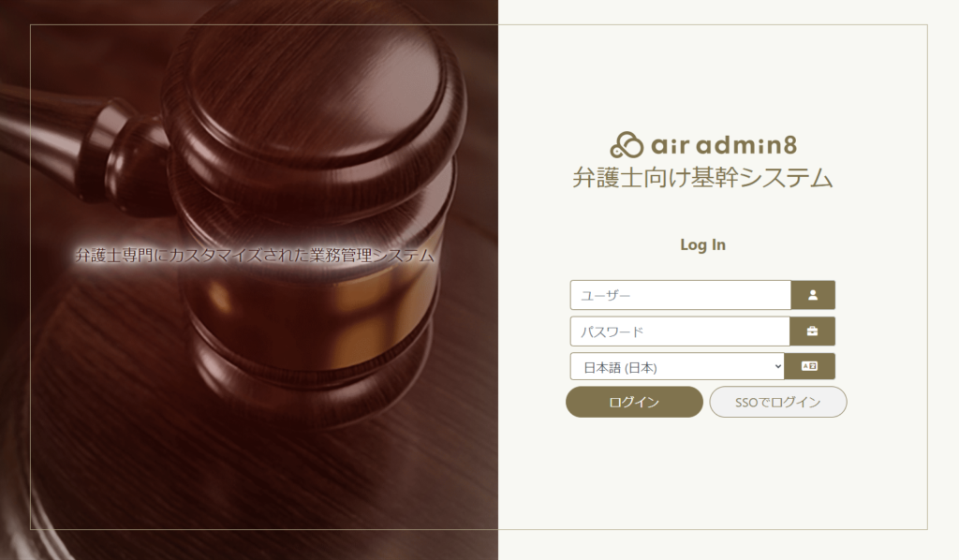
Task: Click the language translate icon
Action: click(809, 366)
